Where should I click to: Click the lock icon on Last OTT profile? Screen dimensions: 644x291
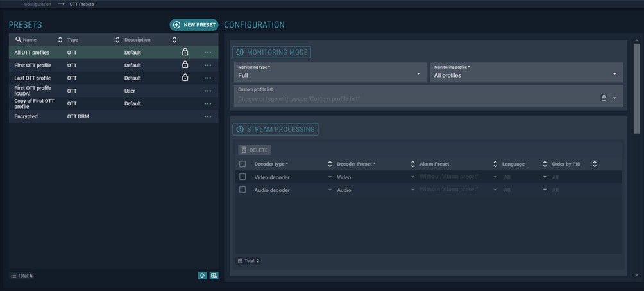(x=185, y=78)
